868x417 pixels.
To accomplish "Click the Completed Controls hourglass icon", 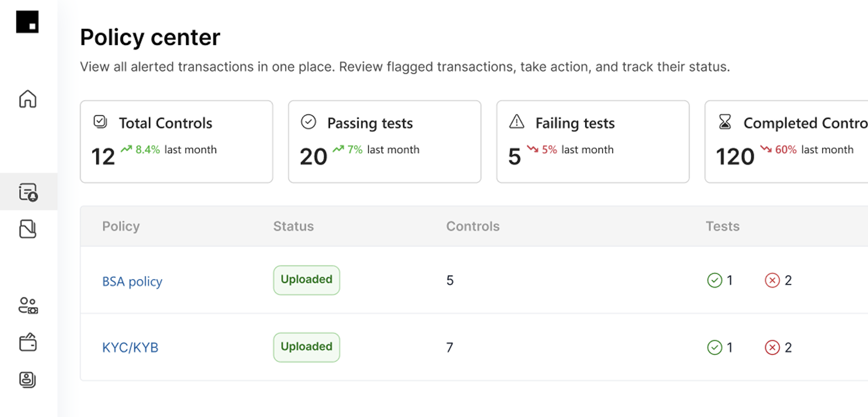I will [x=725, y=122].
